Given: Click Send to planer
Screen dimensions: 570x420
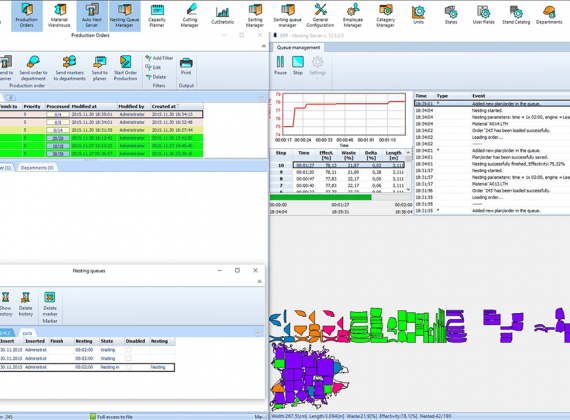Looking at the screenshot, I should [100, 68].
